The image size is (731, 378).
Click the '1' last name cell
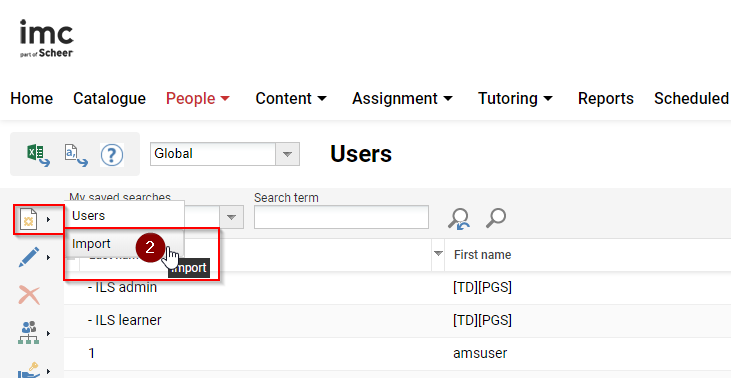pos(91,353)
